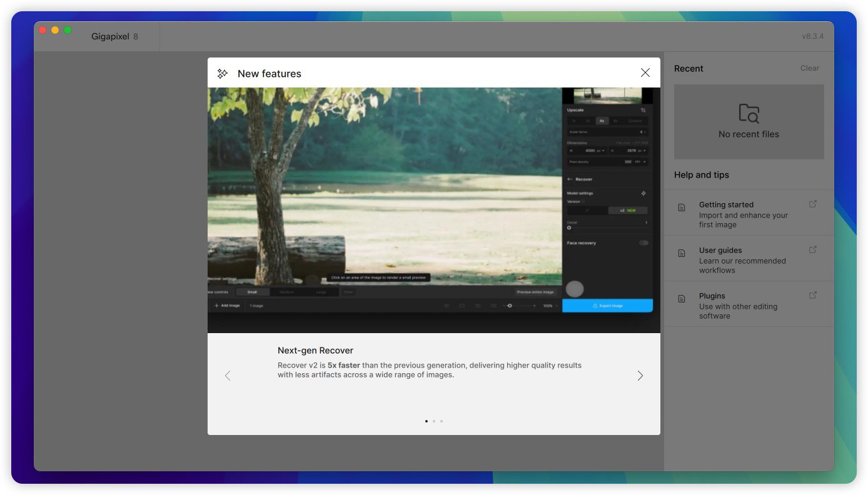Click the document icon beside Getting started
868x495 pixels.
click(682, 207)
